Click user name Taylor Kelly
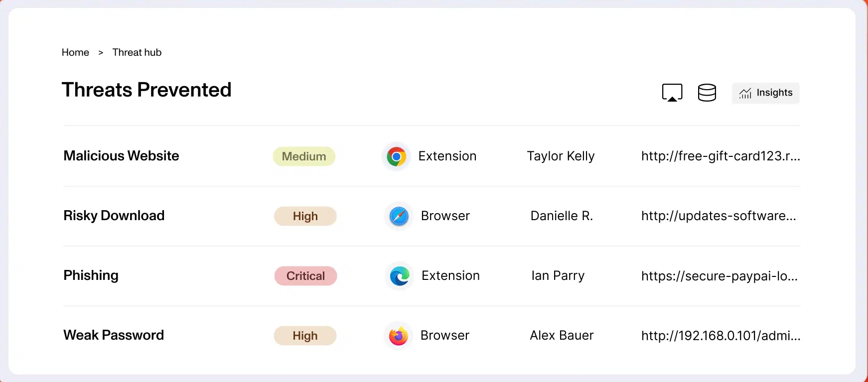This screenshot has height=382, width=868. pyautogui.click(x=561, y=156)
